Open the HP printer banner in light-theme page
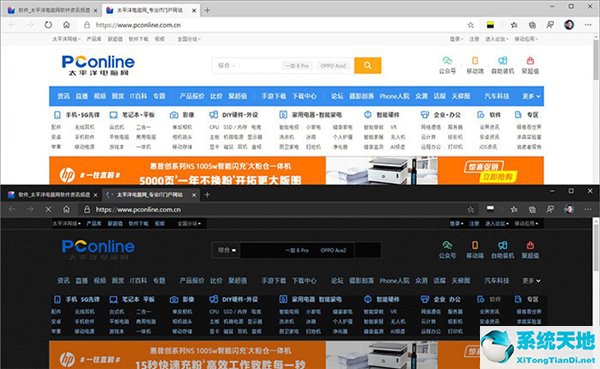 point(296,170)
